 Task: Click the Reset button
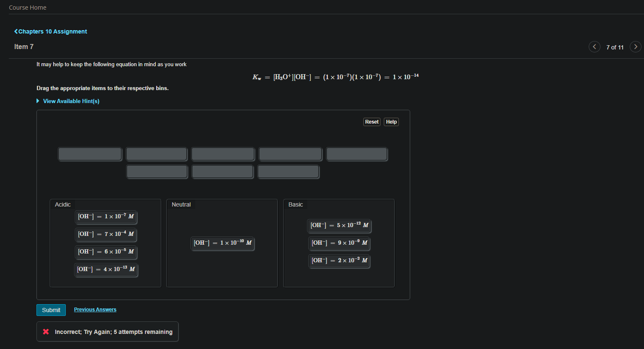[372, 122]
